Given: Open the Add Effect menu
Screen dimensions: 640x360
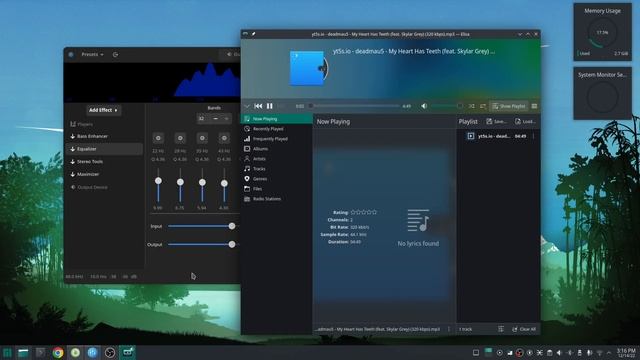Looking at the screenshot, I should click(x=103, y=110).
